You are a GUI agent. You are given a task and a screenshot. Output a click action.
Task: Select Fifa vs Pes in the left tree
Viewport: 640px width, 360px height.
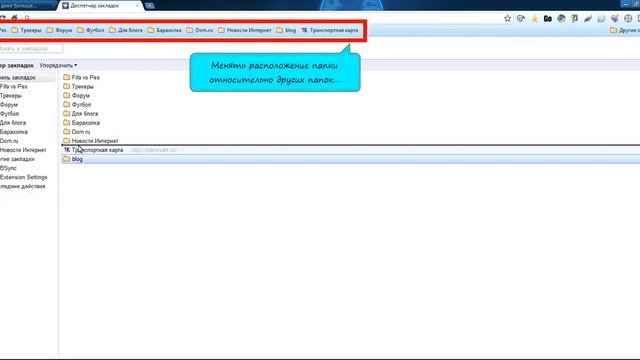click(14, 87)
